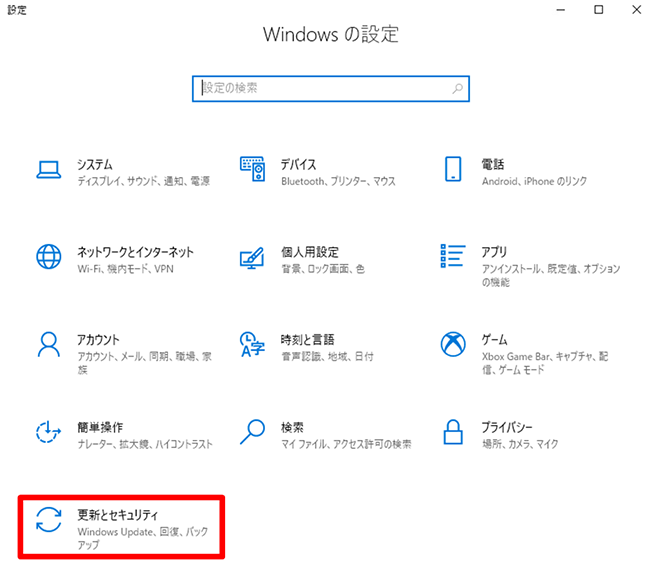Click the text Wi-Fi、機内モード、VPN

126,269
